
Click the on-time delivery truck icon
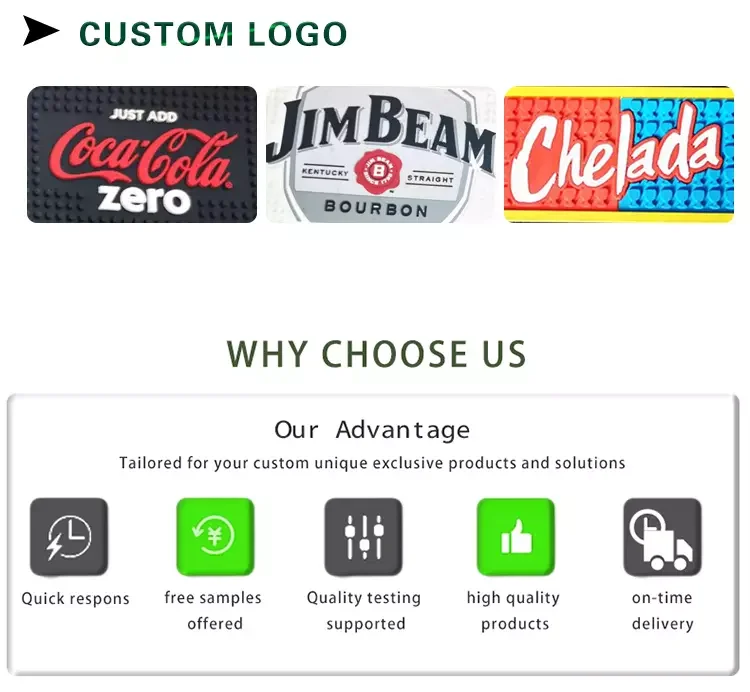point(662,537)
